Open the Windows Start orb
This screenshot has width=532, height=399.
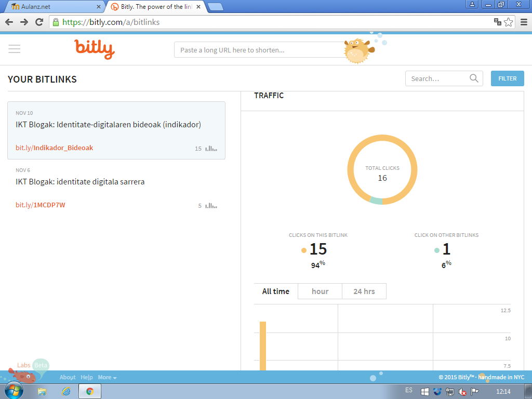point(14,391)
